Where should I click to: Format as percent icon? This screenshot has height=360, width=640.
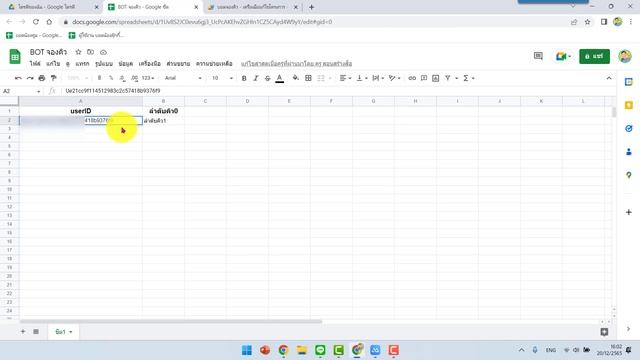tap(111, 78)
